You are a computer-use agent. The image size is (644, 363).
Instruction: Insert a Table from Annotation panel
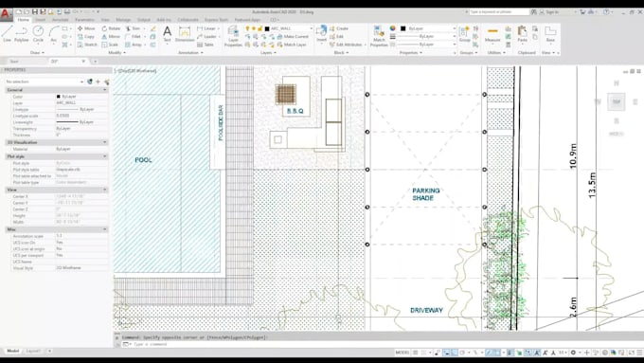coord(206,45)
